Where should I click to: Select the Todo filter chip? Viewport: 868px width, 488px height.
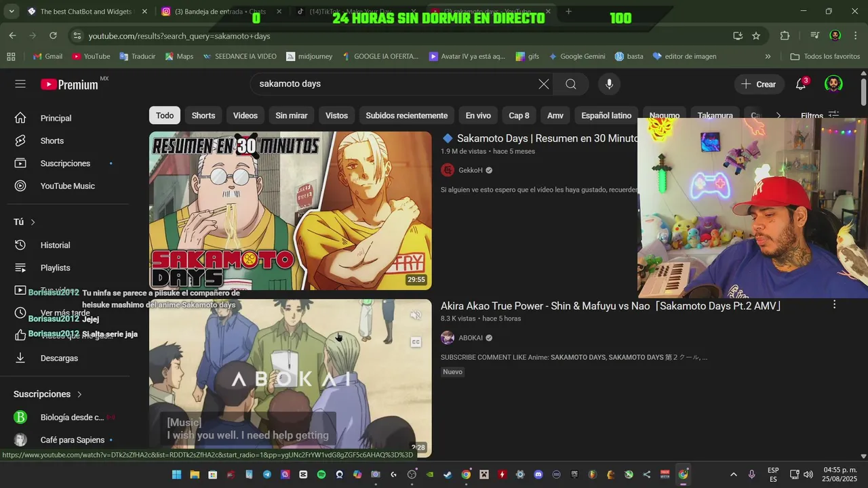pos(165,116)
